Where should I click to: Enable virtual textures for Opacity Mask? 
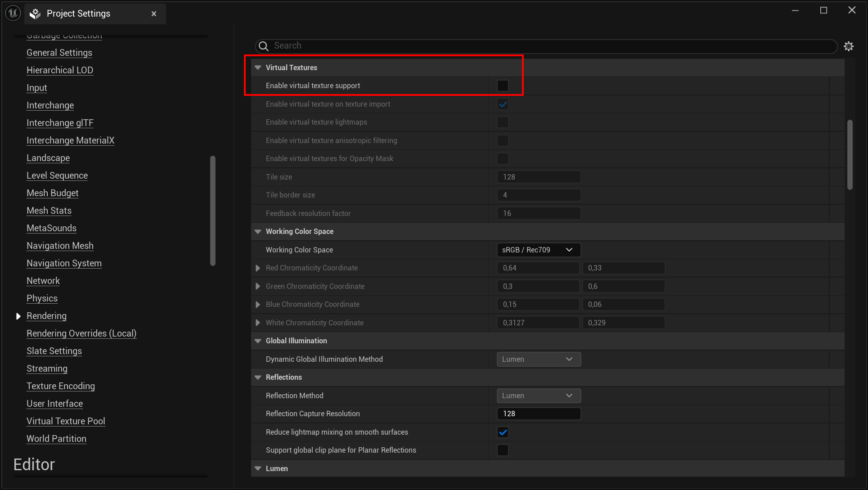click(503, 158)
